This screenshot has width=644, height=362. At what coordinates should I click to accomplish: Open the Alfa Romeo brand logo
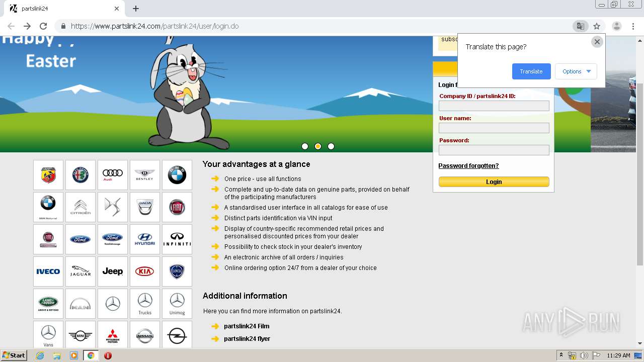click(x=80, y=175)
